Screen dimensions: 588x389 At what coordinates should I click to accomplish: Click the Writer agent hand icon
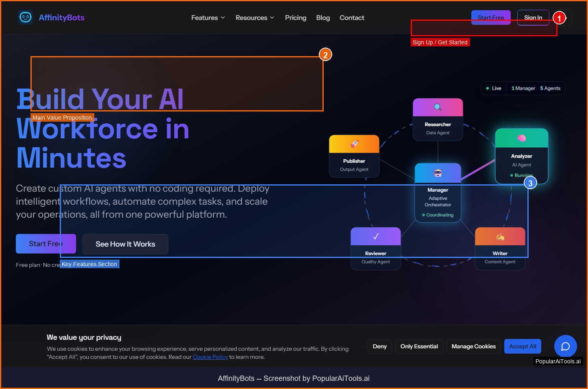(500, 236)
